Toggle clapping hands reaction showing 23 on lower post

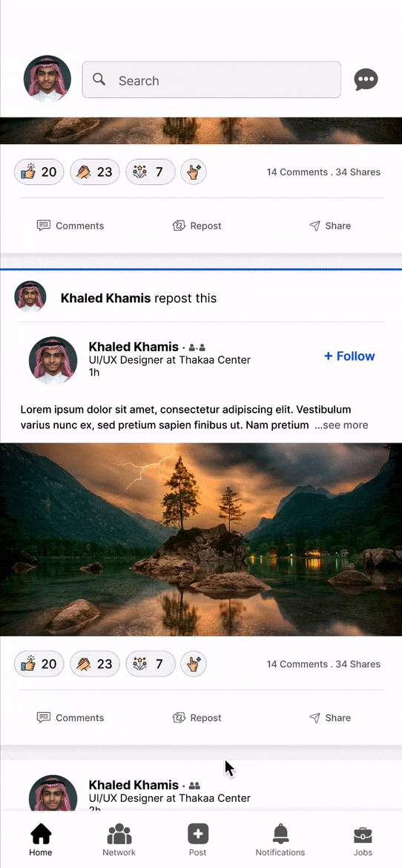[95, 664]
